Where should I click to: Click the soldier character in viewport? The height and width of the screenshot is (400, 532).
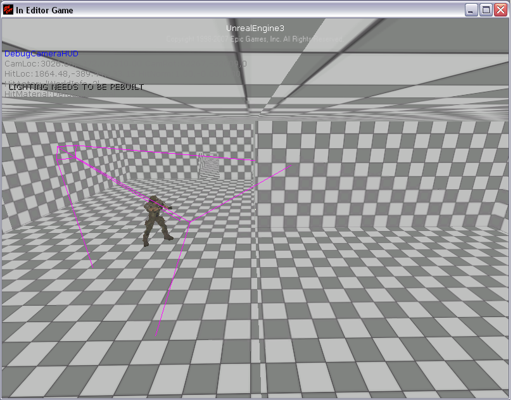(x=157, y=221)
